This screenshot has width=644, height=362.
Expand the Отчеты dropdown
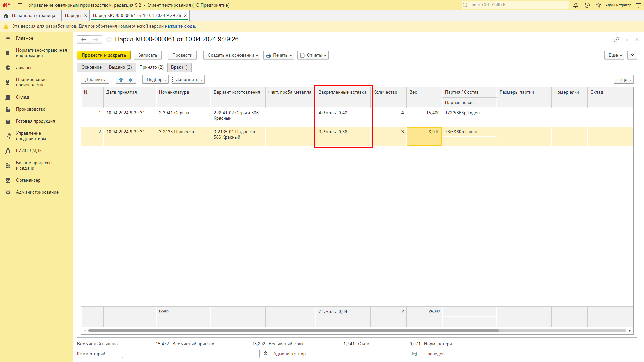coord(313,55)
